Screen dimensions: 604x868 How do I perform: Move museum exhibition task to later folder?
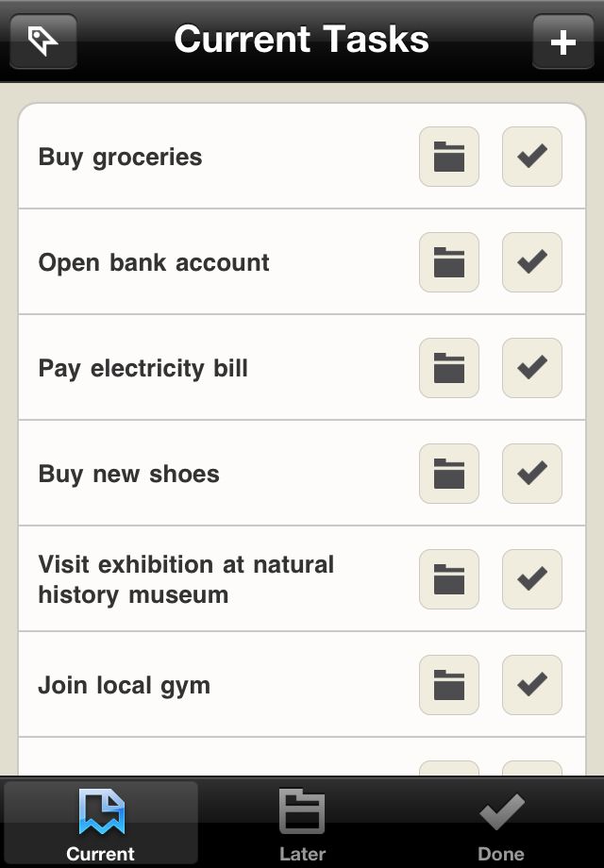[x=449, y=579]
